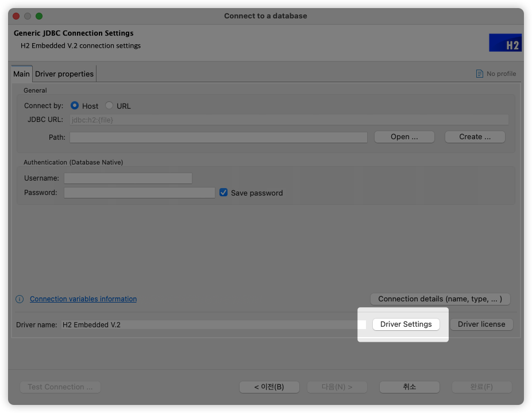Click the H2 database logo icon
Viewport: 532px width, 413px height.
505,43
